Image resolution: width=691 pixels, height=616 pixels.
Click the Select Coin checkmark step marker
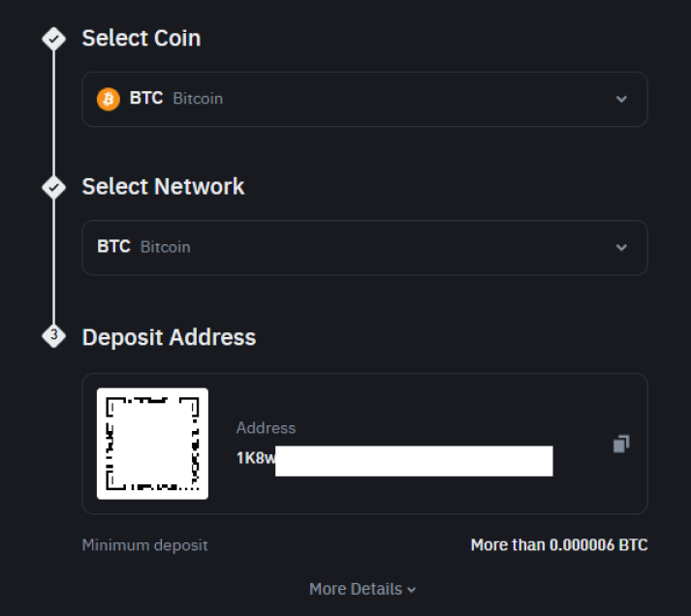click(x=53, y=39)
